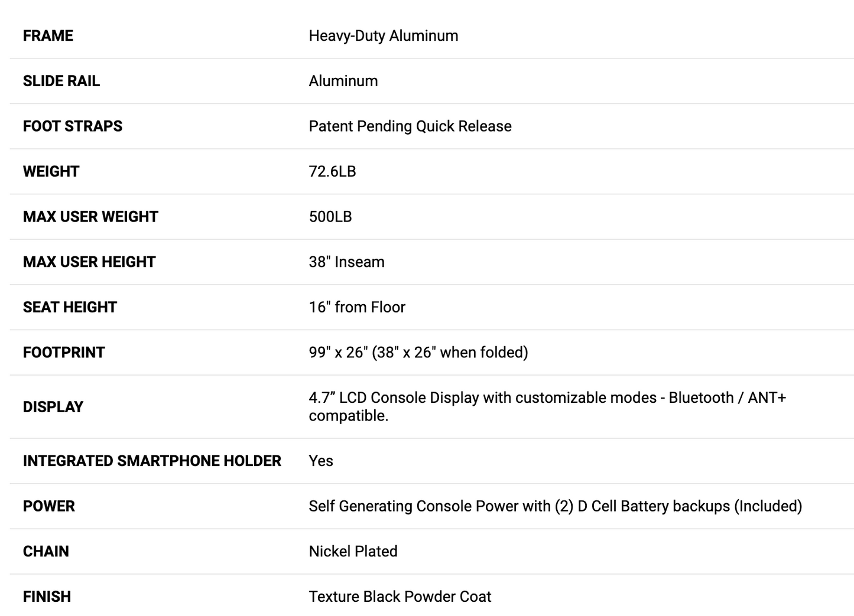Image resolution: width=854 pixels, height=616 pixels.
Task: Click the MAX USER WEIGHT label
Action: pos(90,217)
